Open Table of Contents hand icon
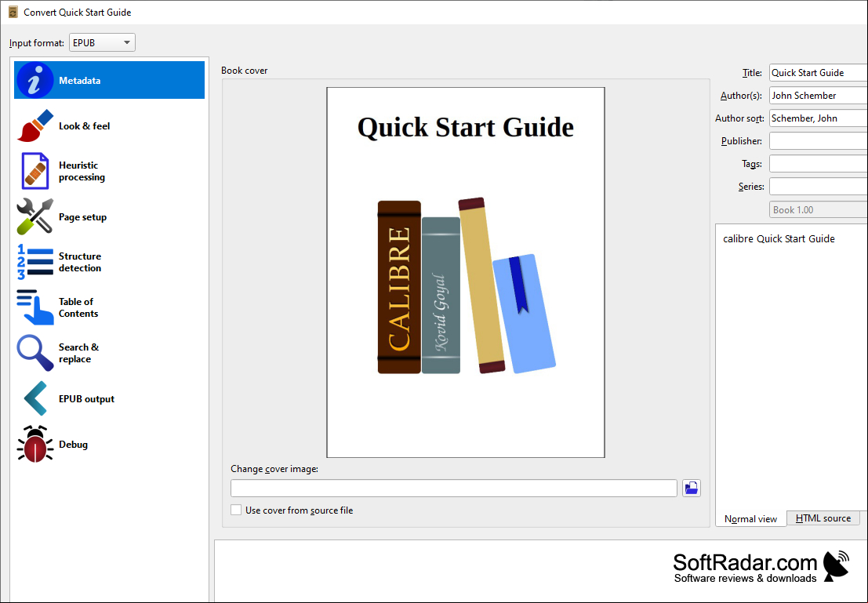This screenshot has height=603, width=868. pos(35,307)
